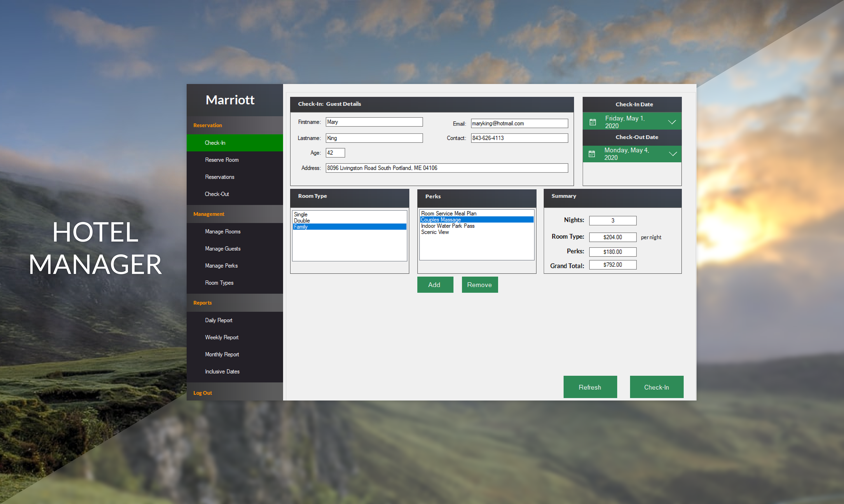Open Inclusive Dates report

click(235, 371)
